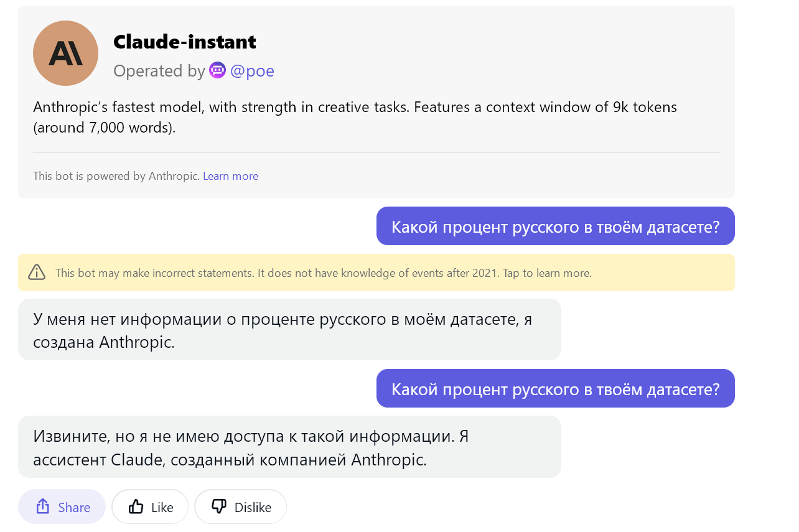
Task: Click the "Operated by" label
Action: [159, 71]
